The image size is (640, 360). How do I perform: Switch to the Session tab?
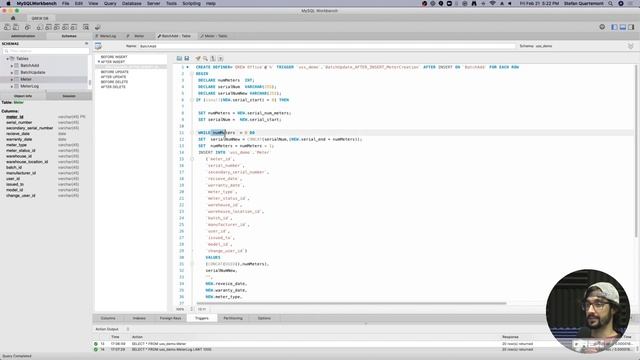click(69, 96)
